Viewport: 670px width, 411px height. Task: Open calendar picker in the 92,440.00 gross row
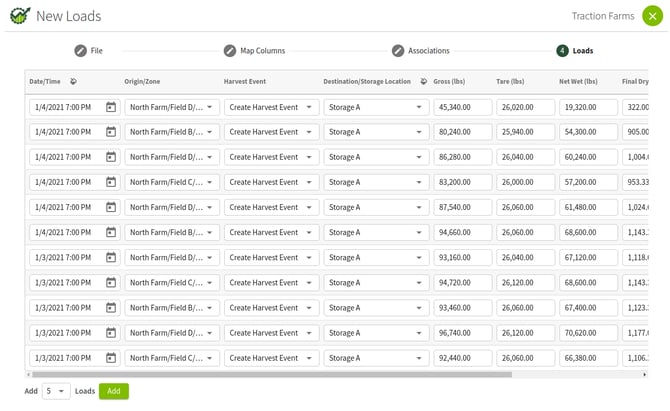click(x=110, y=358)
